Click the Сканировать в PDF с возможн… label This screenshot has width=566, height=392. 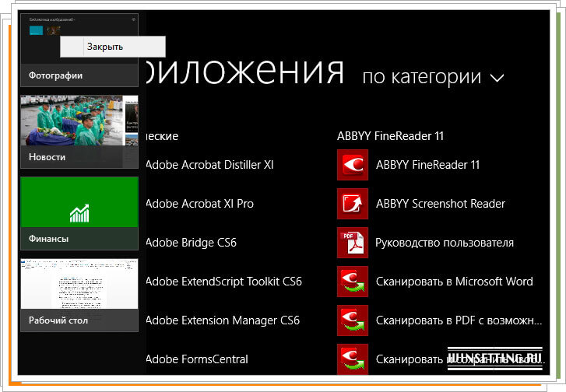[x=459, y=320]
